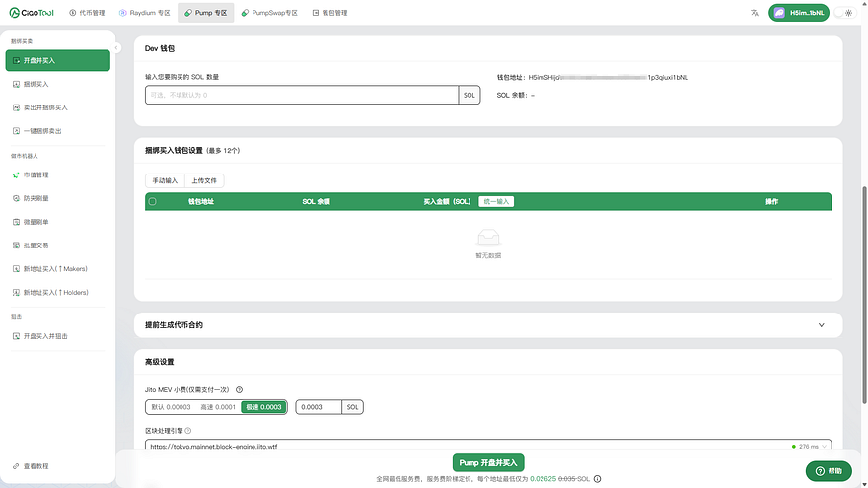Click the page vertical scrollbar
The image size is (868, 488).
[x=864, y=296]
